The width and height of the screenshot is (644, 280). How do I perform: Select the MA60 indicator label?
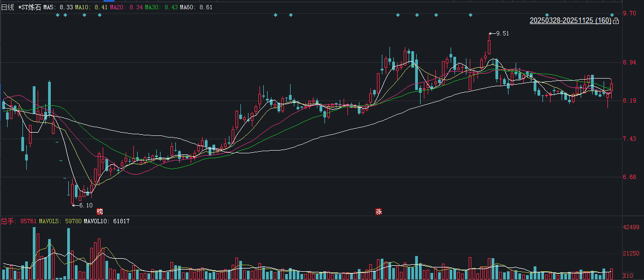click(x=196, y=8)
